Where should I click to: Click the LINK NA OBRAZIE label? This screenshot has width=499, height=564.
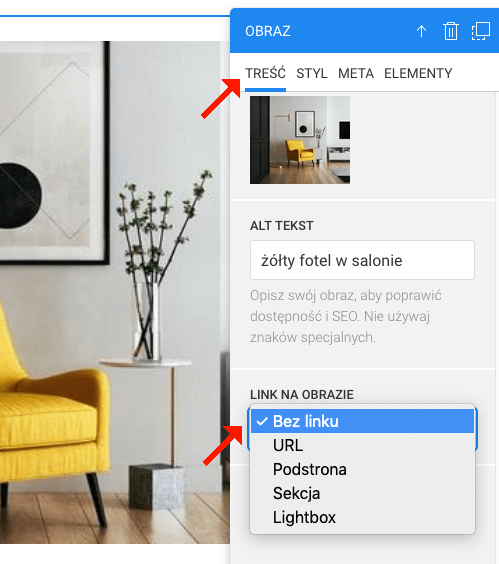302,395
